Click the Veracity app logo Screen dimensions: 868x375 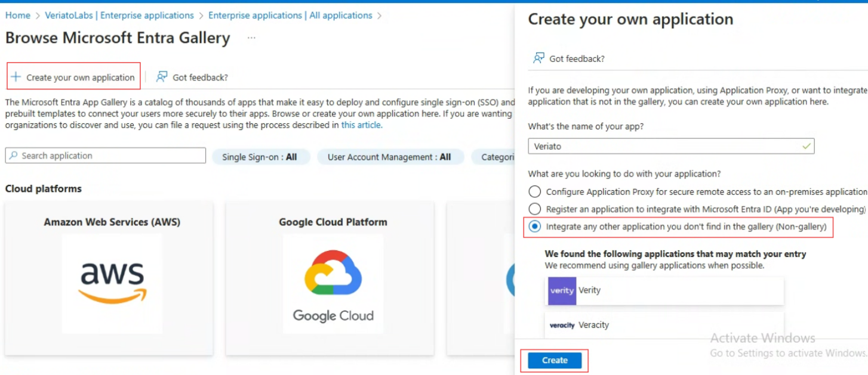click(x=562, y=326)
